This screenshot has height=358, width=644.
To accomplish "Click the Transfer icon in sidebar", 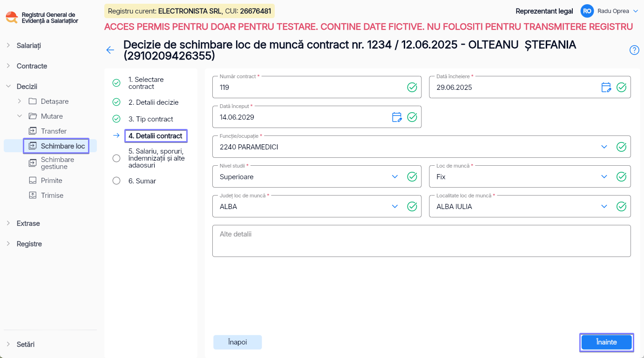I will click(x=33, y=131).
